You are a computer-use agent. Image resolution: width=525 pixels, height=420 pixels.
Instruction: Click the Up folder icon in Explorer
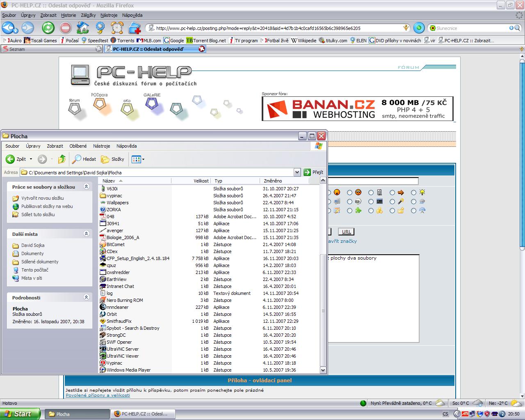(x=62, y=159)
